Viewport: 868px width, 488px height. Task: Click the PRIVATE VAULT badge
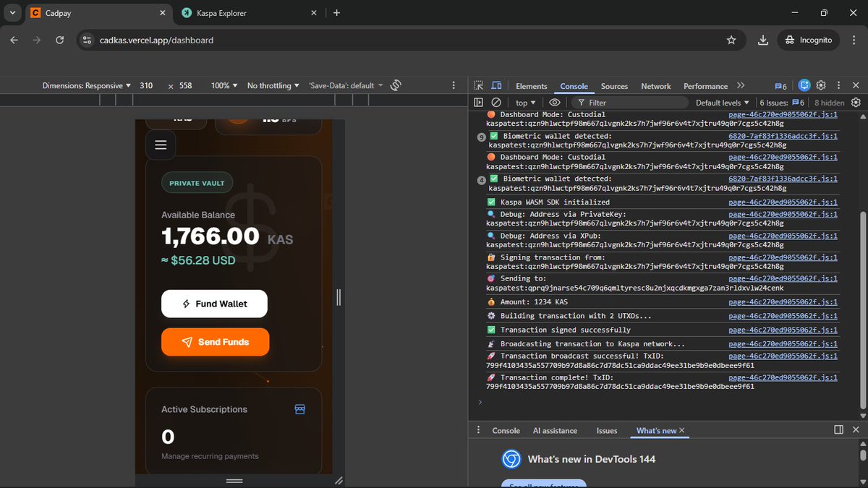[x=197, y=183]
